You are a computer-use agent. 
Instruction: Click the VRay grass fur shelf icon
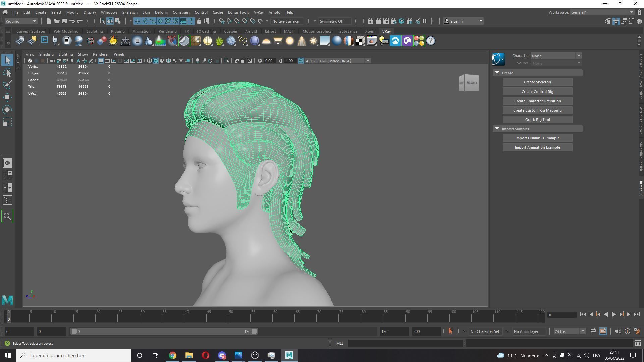coord(219,41)
